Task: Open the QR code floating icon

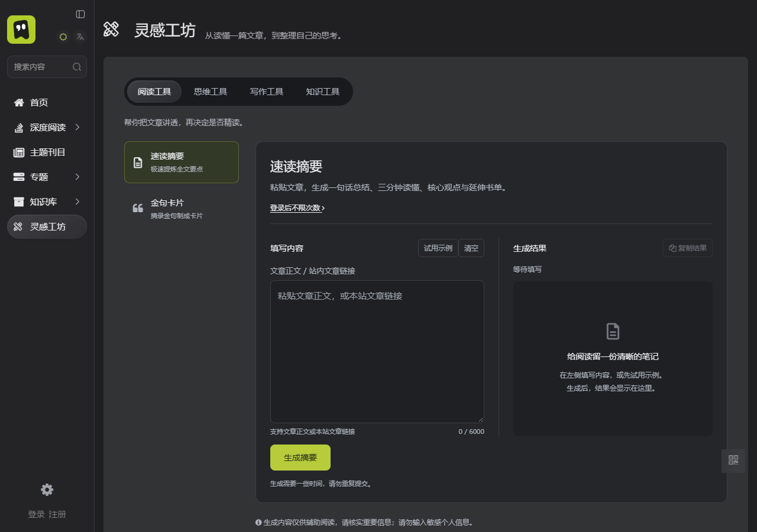Action: coord(733,460)
